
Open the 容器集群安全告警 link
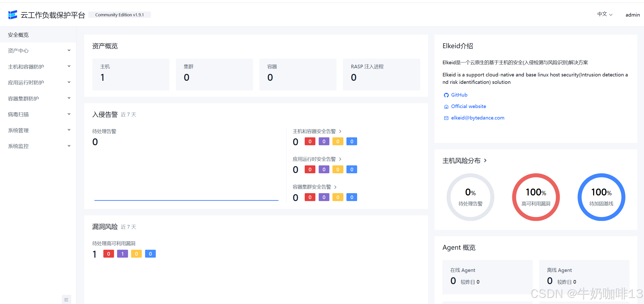click(312, 187)
